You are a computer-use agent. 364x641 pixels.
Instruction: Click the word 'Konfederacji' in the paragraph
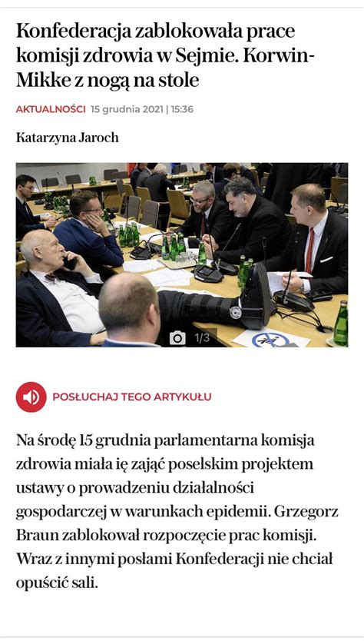(219, 559)
